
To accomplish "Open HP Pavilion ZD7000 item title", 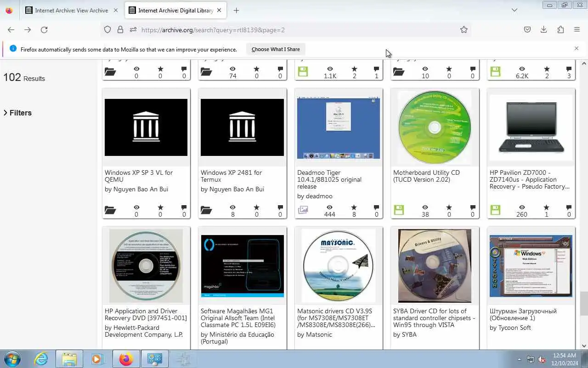I will coord(530,179).
